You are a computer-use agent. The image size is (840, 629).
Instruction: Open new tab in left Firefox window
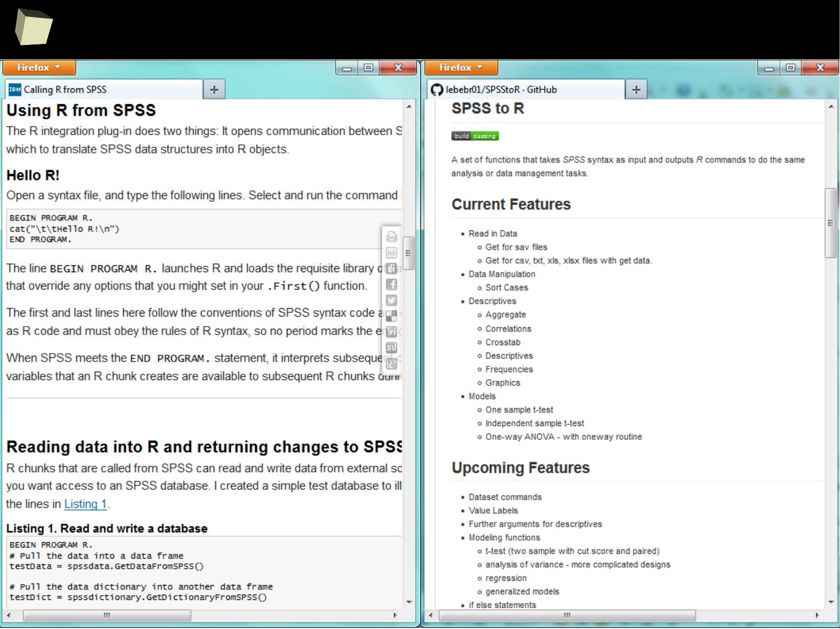coord(214,89)
